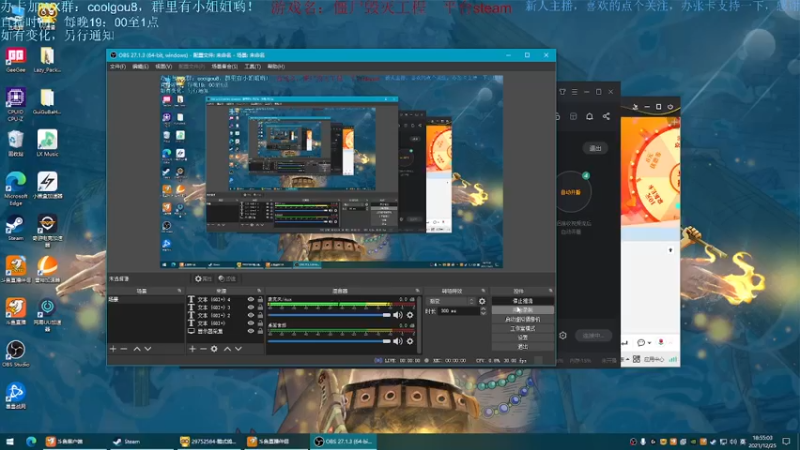Viewport: 800px width, 450px height.
Task: Hide the 显示器采集 display capture source
Action: (x=251, y=331)
